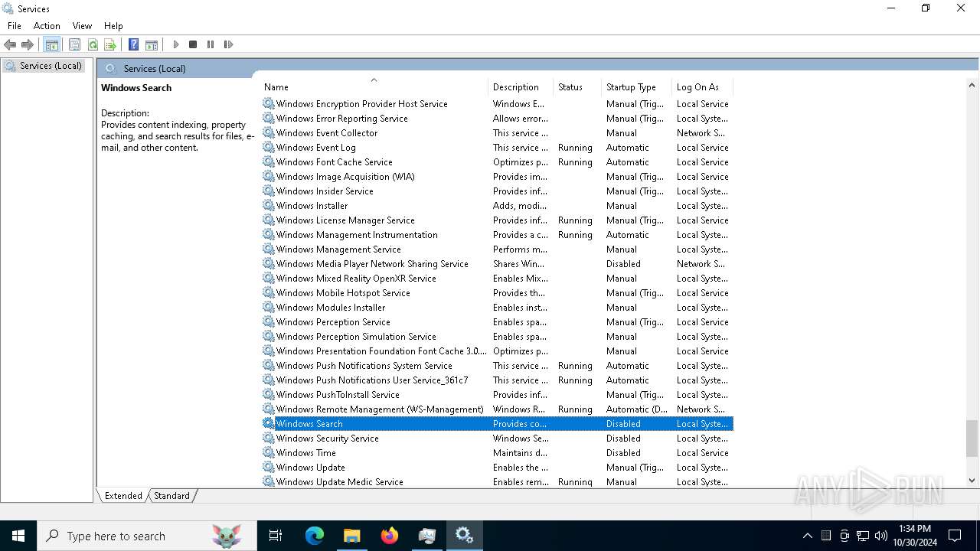
Task: Sort by the Startup Type column header
Action: pyautogui.click(x=636, y=87)
